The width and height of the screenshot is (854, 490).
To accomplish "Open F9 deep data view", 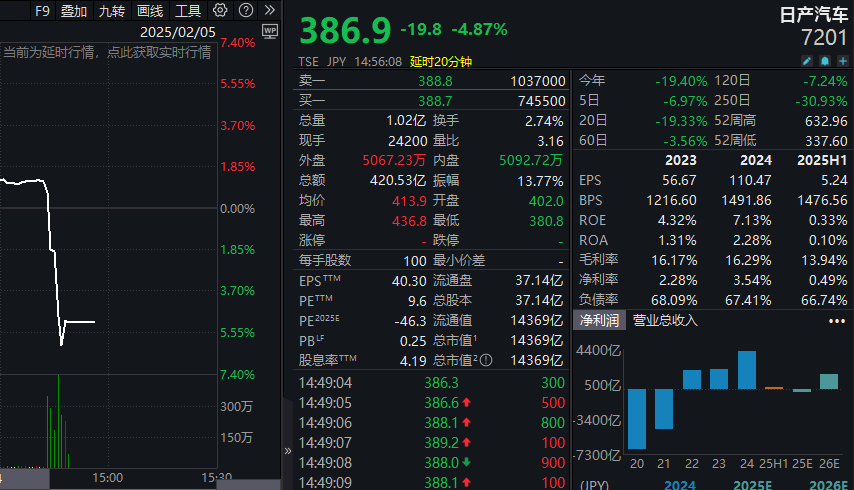I will tap(42, 11).
